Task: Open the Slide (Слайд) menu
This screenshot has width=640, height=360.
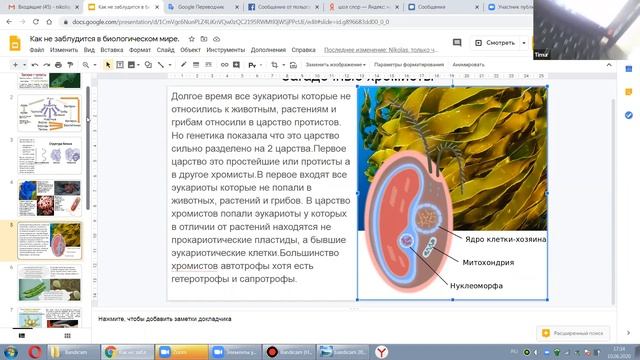Action: [165, 50]
